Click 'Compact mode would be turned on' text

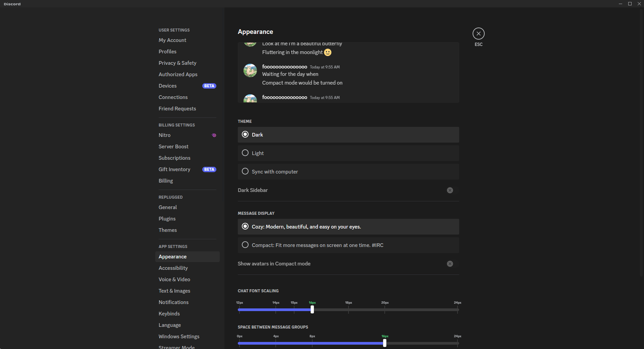(302, 83)
